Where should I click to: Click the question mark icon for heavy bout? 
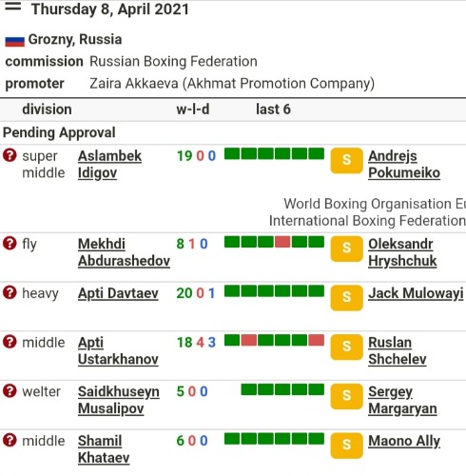10,292
